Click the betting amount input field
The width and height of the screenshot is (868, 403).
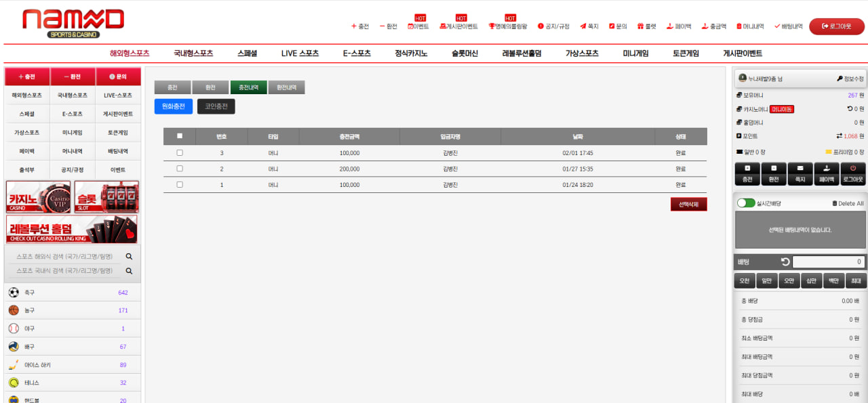point(829,262)
